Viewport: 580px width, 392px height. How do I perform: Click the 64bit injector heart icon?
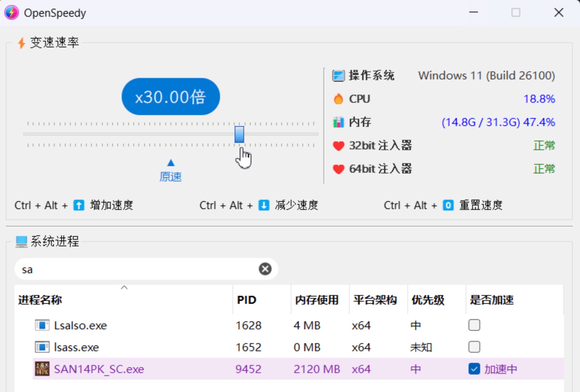point(338,169)
